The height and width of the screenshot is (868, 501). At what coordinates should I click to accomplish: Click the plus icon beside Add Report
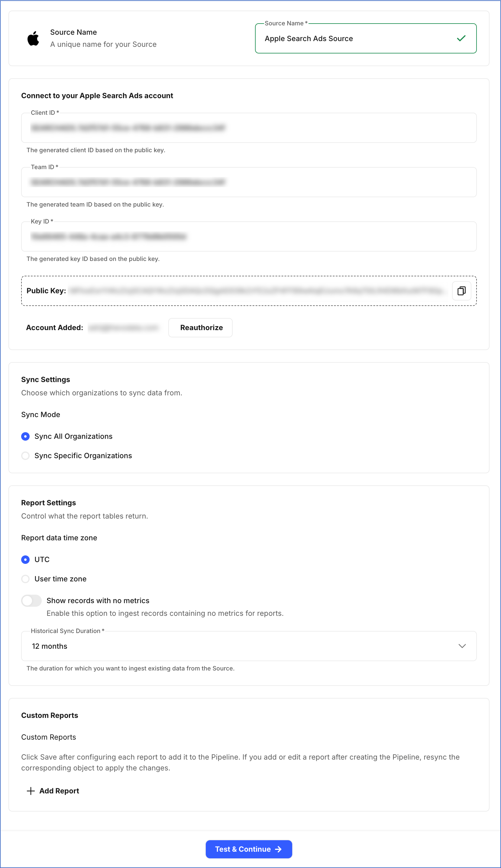pos(31,791)
